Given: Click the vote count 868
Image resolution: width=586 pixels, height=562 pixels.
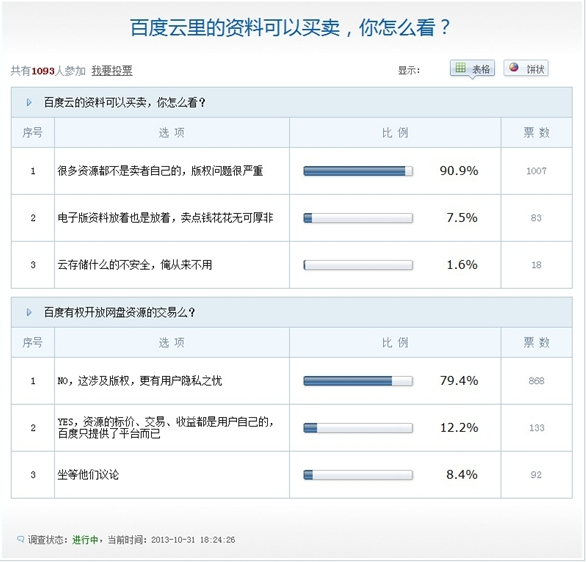Looking at the screenshot, I should [x=536, y=381].
